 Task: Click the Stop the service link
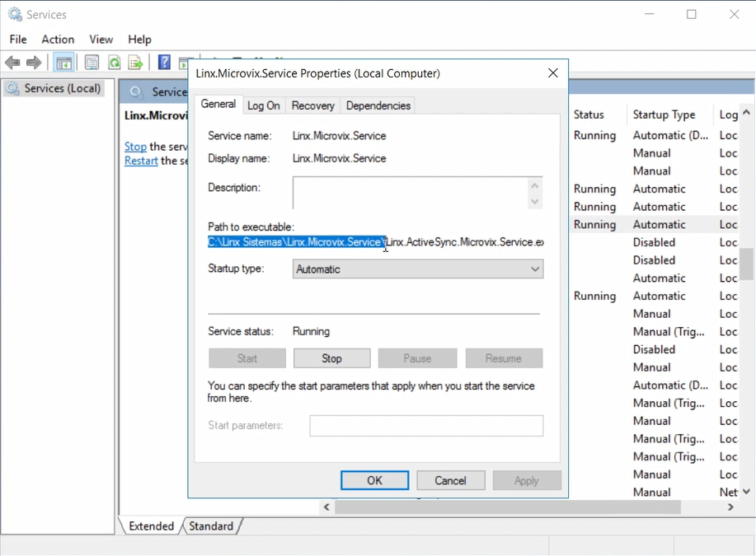click(135, 147)
